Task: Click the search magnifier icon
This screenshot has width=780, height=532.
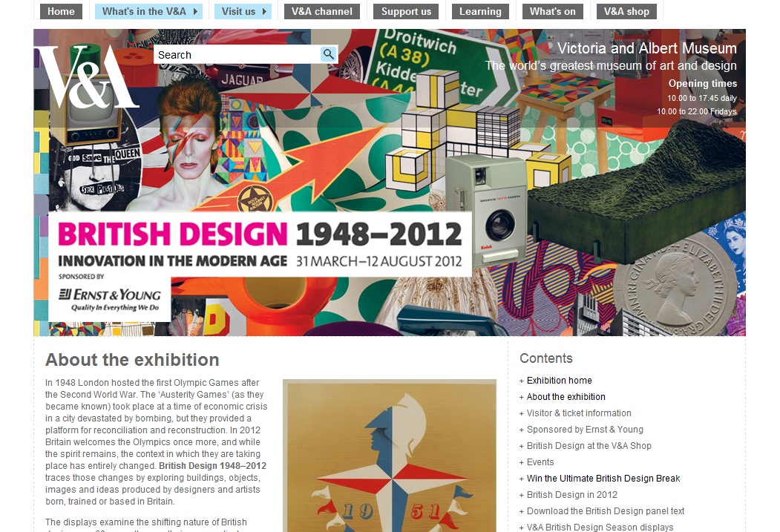Action: (328, 54)
